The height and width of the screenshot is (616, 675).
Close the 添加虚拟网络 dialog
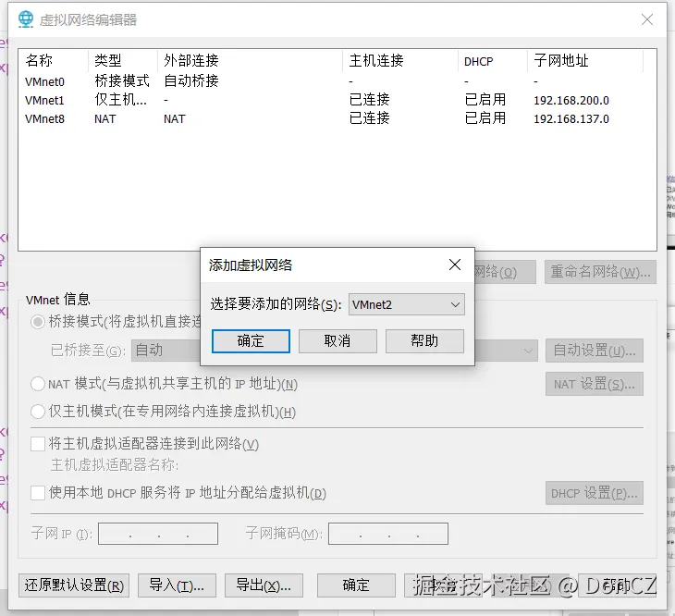coord(455,265)
